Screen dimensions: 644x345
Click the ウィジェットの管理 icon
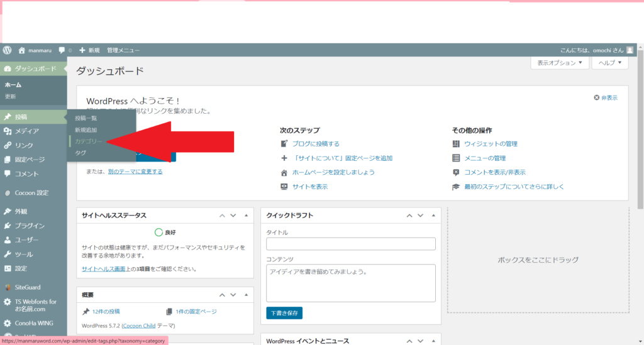coord(456,143)
